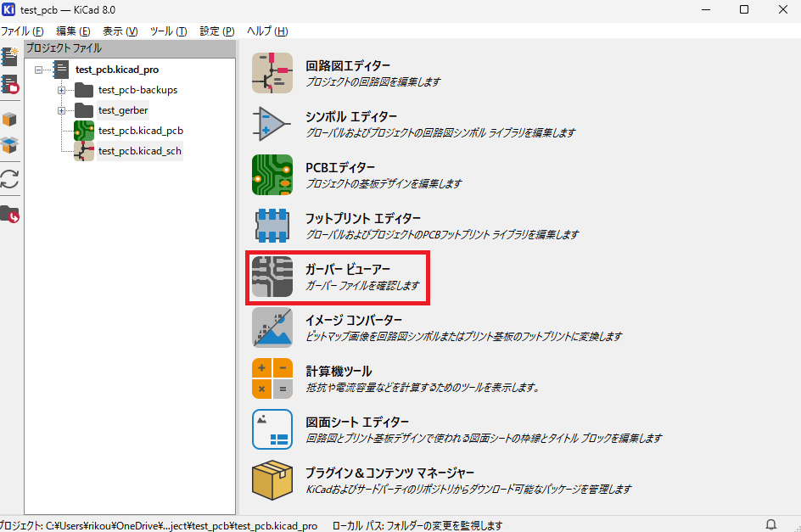Refresh the project tree with the arrows icon
Image resolution: width=801 pixels, height=532 pixels.
(9, 179)
